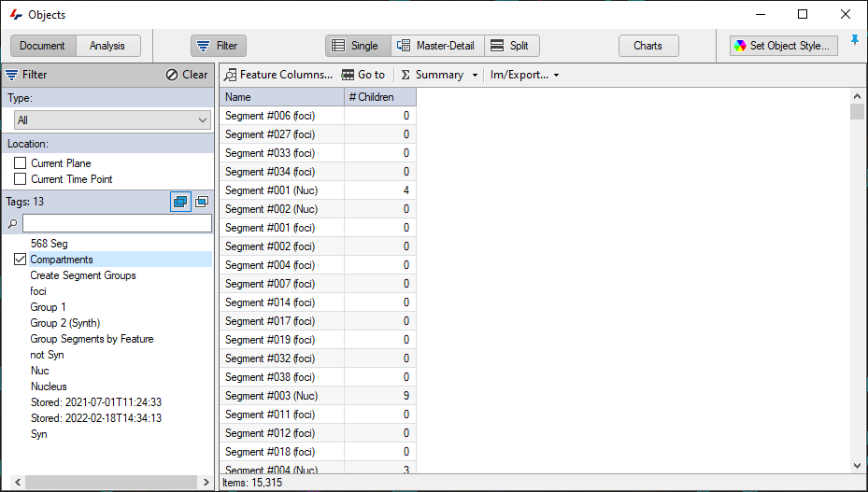Image resolution: width=868 pixels, height=492 pixels.
Task: Select the Create Segment Groups tag
Action: click(x=83, y=275)
